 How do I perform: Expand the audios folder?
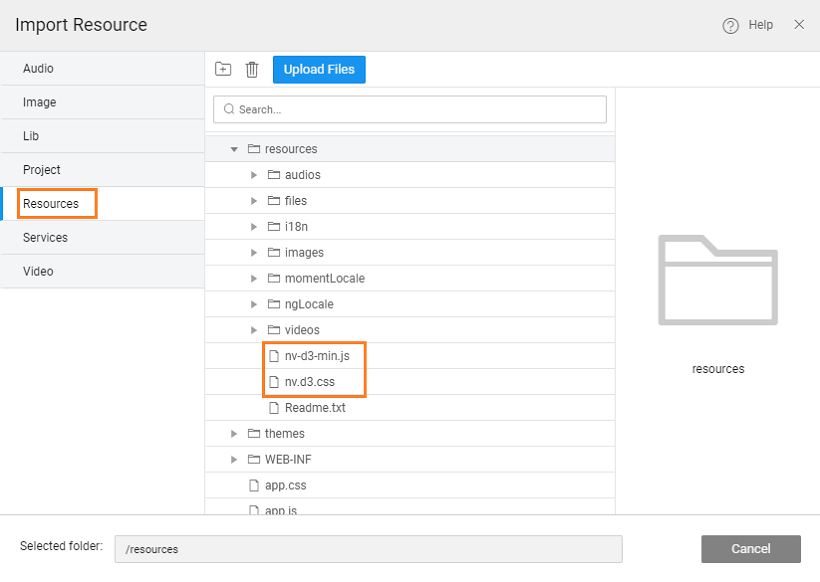coord(254,175)
